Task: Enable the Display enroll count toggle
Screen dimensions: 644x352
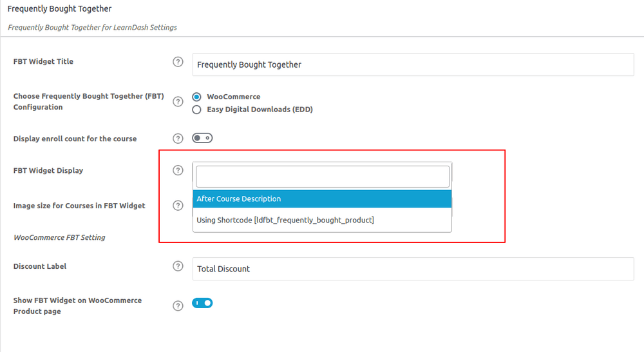Action: 202,138
